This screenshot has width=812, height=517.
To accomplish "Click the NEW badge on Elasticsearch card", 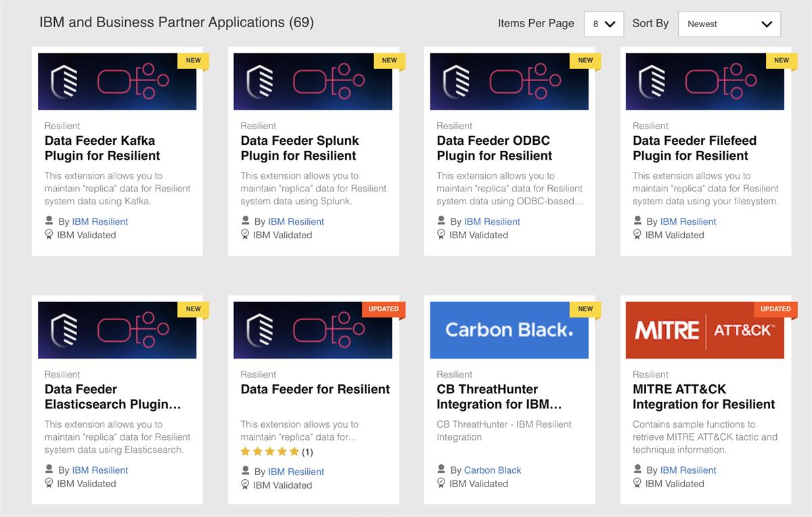I will pyautogui.click(x=194, y=309).
